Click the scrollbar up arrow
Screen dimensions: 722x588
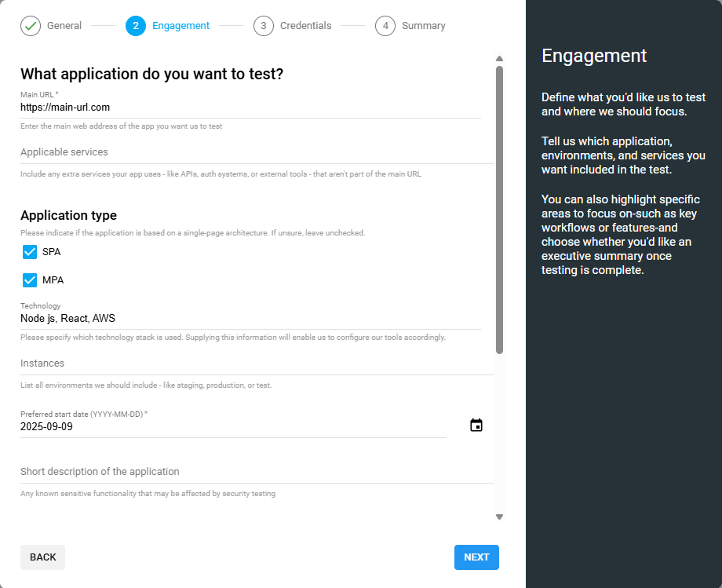tap(499, 57)
